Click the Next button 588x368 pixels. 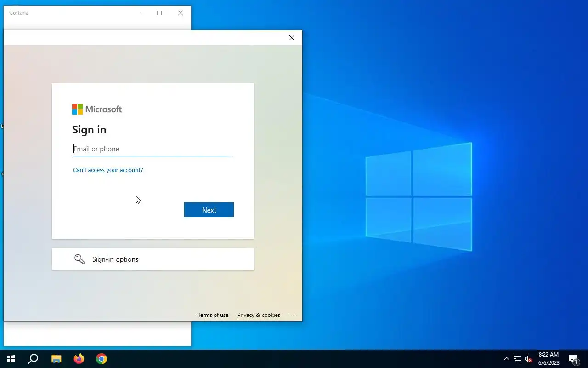(209, 210)
